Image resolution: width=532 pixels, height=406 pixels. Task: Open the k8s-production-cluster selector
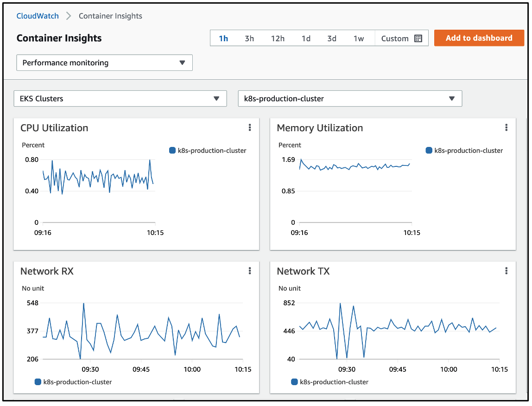pyautogui.click(x=349, y=98)
